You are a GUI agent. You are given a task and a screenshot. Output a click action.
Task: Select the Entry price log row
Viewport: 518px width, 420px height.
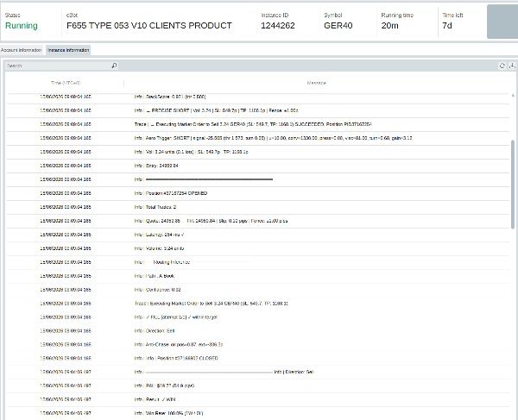pyautogui.click(x=258, y=166)
